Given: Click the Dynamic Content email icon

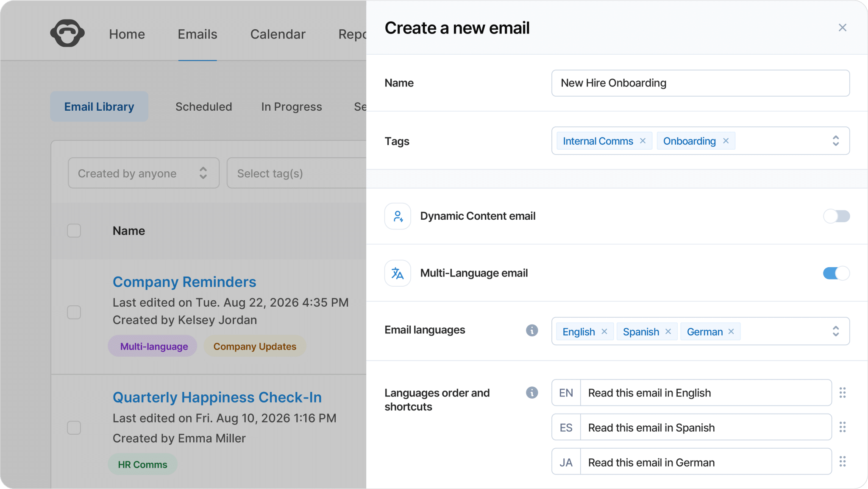Looking at the screenshot, I should 398,216.
